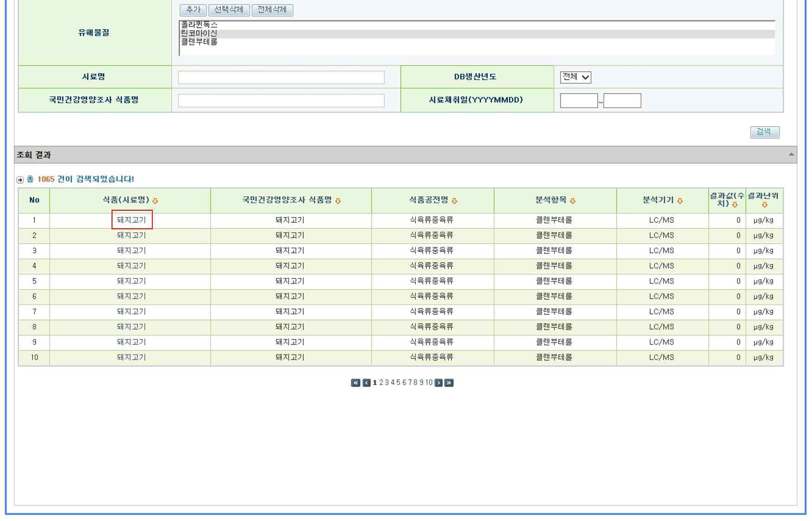The image size is (812, 521).
Task: Go to previous page arrow icon
Action: [x=367, y=383]
